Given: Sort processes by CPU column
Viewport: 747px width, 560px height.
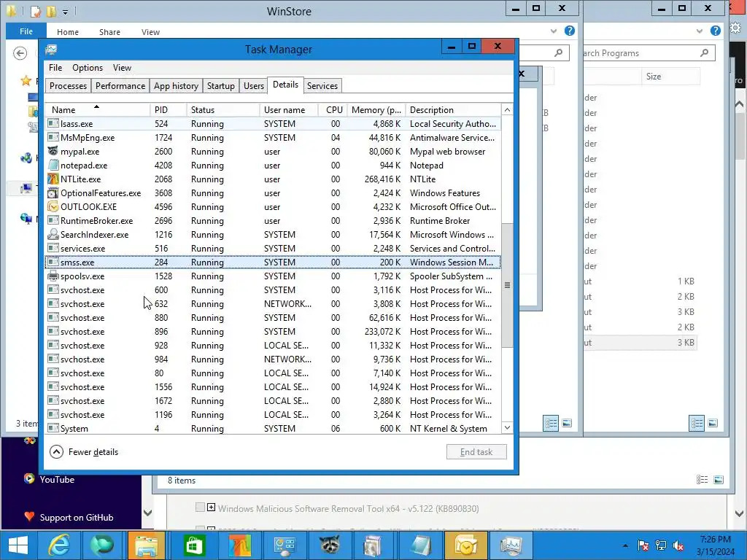Looking at the screenshot, I should [333, 110].
